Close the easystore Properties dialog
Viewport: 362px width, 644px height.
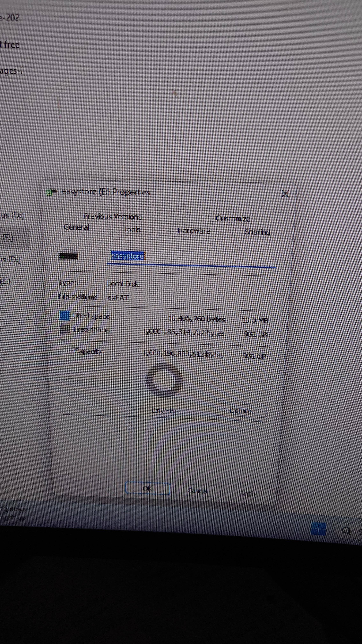pyautogui.click(x=285, y=194)
